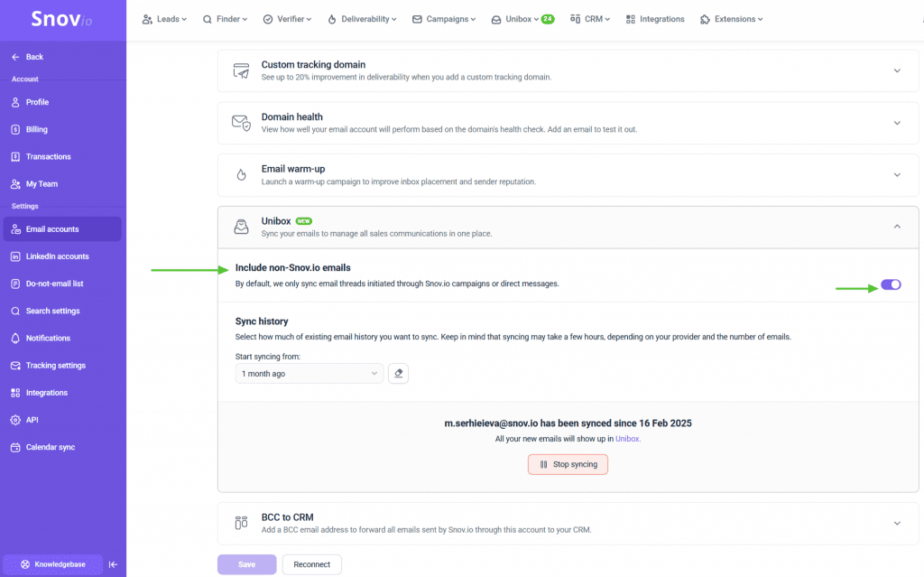Expand the Domain health section
This screenshot has height=577, width=924.
coord(897,122)
